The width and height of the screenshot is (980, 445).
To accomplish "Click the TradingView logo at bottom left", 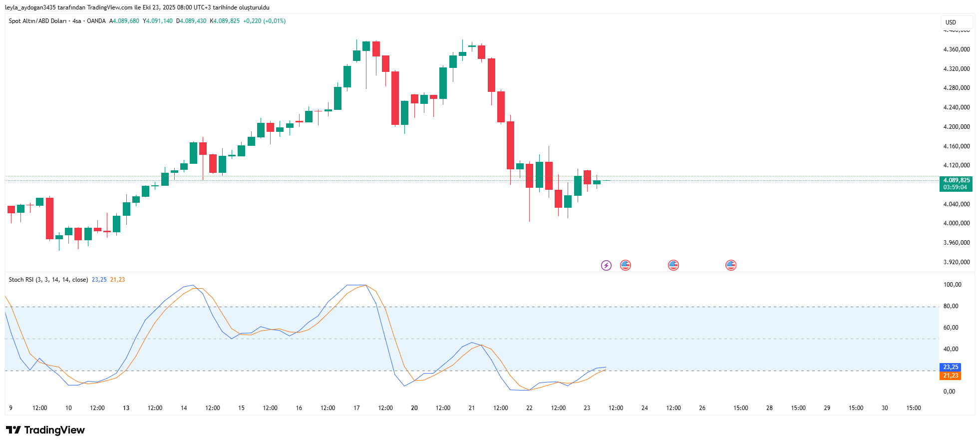I will coord(45,430).
